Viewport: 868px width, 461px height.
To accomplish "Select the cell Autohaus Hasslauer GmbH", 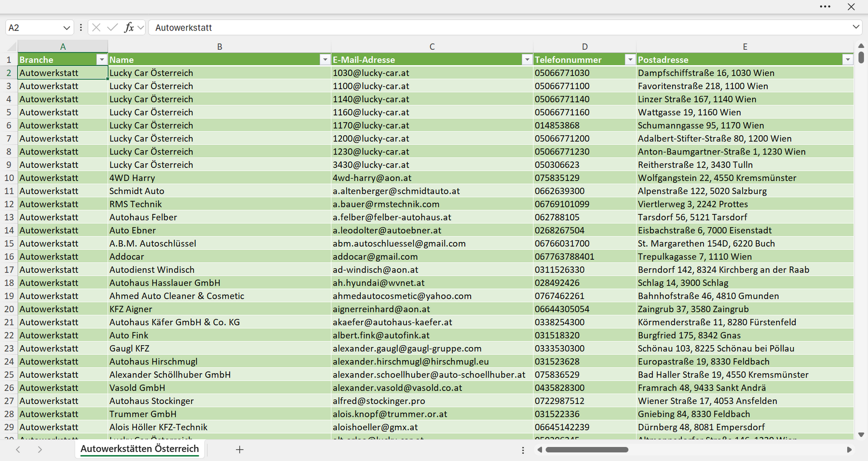I will click(x=219, y=282).
